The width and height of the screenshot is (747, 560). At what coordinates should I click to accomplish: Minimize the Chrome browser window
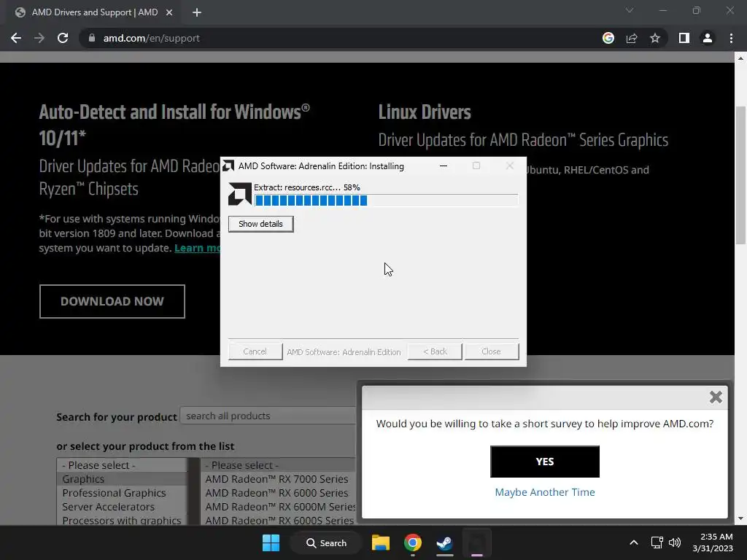(x=662, y=10)
